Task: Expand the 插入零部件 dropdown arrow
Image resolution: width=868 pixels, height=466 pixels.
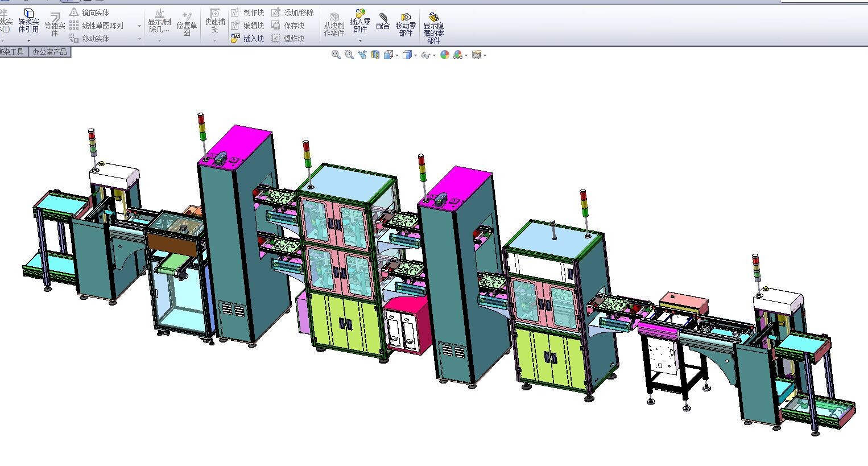Action: click(x=360, y=40)
